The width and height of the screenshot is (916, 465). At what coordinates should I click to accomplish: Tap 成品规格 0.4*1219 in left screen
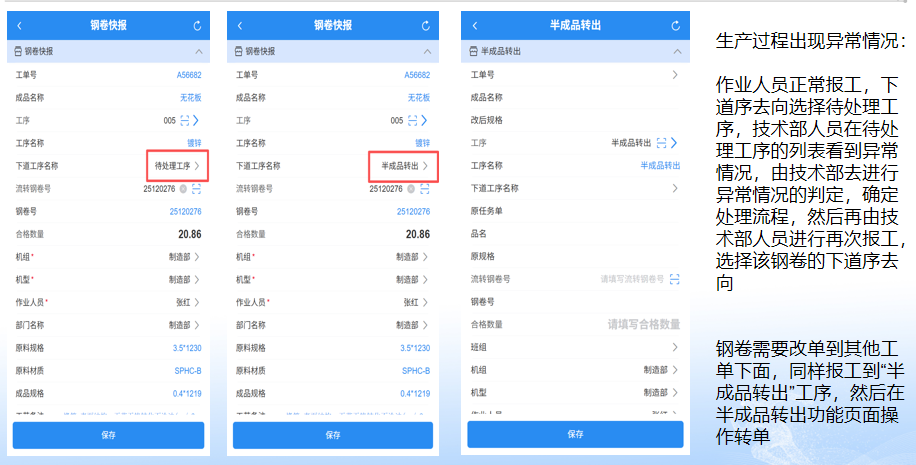pyautogui.click(x=187, y=393)
